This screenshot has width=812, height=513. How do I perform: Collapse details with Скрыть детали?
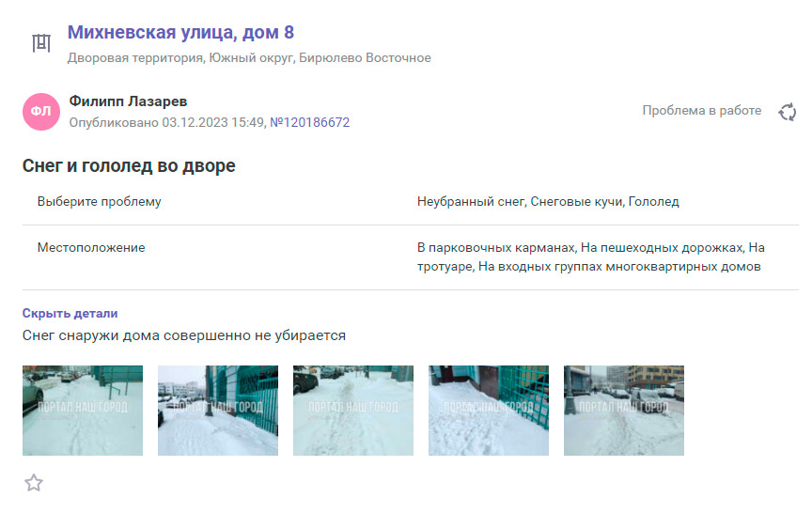click(x=70, y=314)
